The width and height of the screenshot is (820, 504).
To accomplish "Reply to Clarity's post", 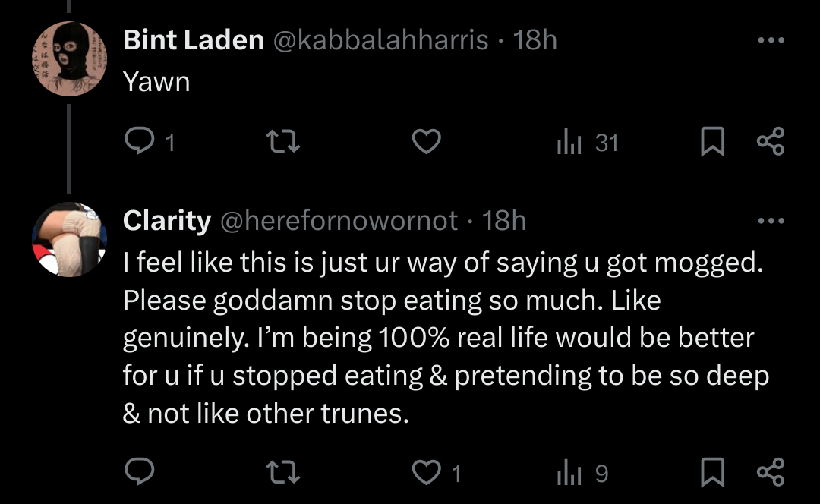I will (x=139, y=473).
